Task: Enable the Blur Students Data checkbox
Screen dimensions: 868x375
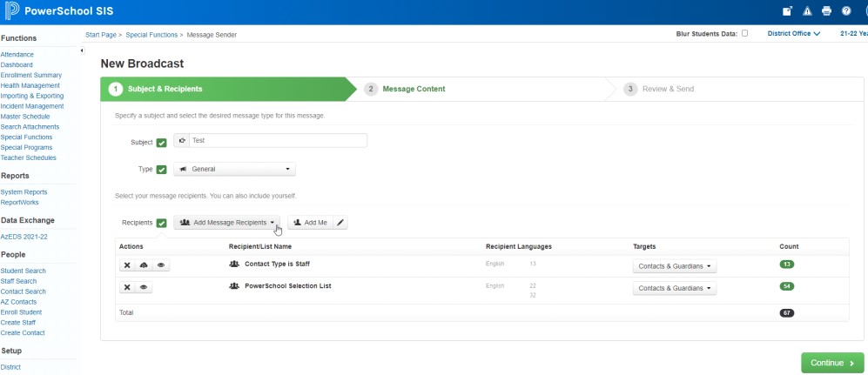Action: coord(744,34)
